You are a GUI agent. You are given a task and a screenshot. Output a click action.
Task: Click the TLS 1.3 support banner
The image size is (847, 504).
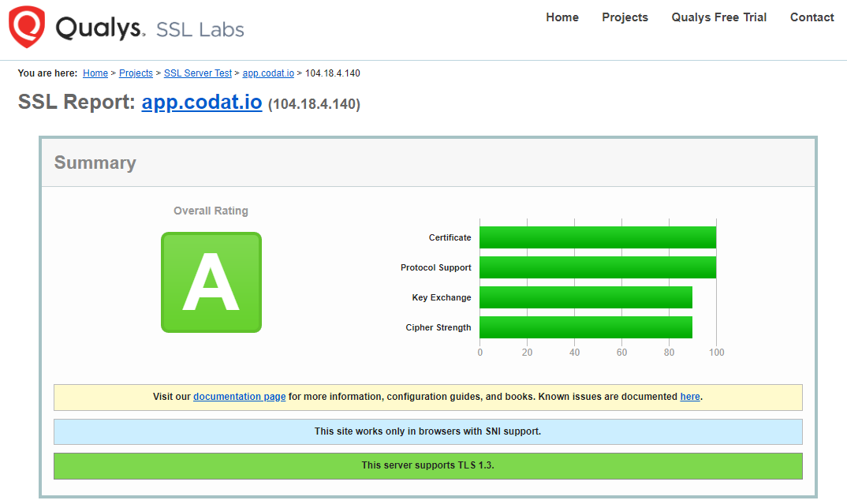(427, 465)
